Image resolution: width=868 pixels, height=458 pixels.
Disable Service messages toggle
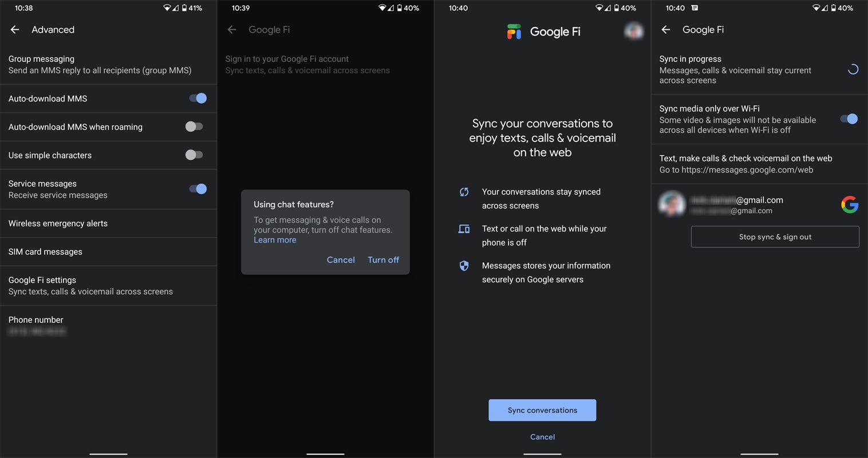tap(198, 189)
